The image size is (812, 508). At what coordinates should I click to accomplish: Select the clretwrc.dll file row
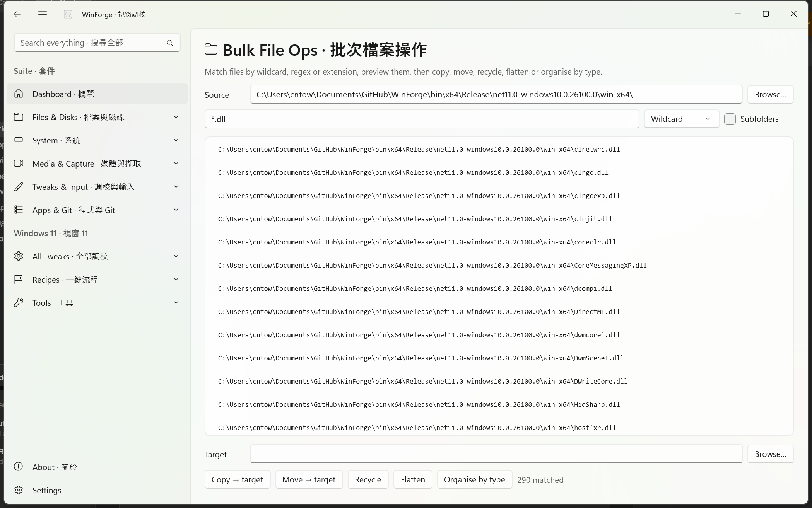pyautogui.click(x=499, y=149)
